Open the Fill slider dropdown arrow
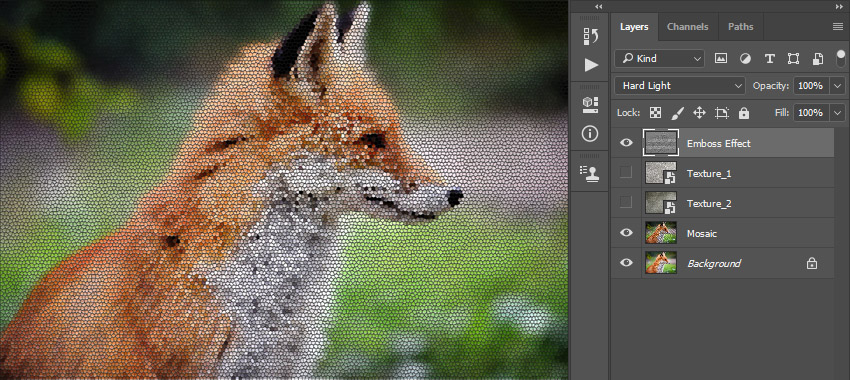 [838, 113]
